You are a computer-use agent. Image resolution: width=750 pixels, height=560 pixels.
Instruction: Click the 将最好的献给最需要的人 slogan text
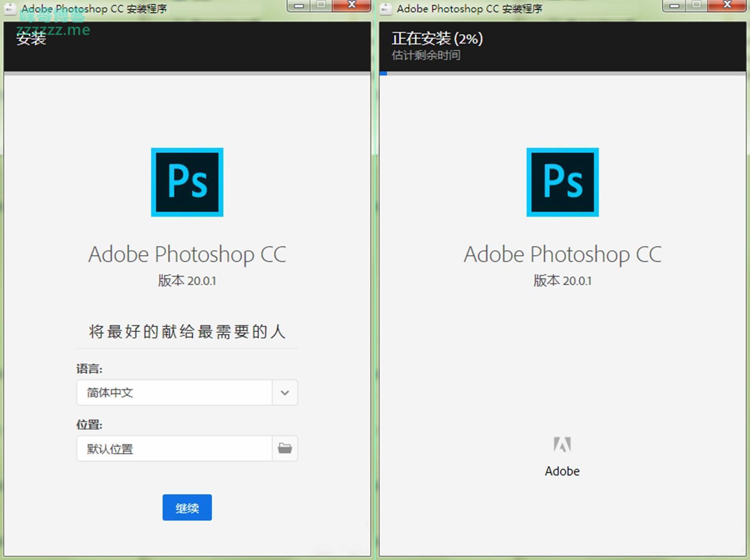click(x=187, y=332)
